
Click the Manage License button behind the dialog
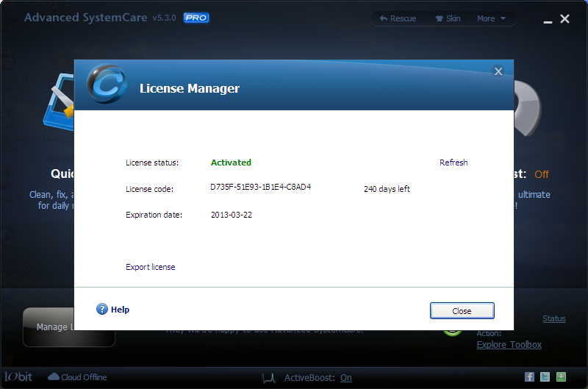[49, 327]
